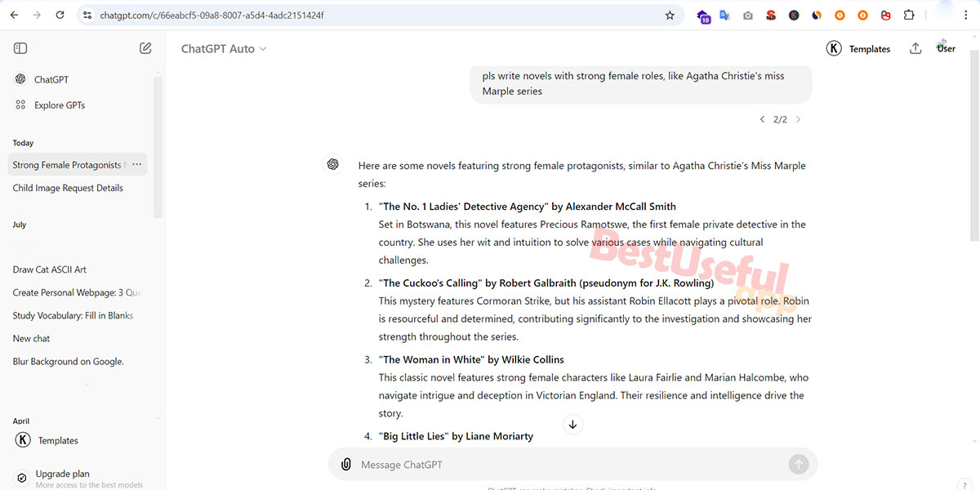Click the April section label
980x490 pixels.
click(x=21, y=421)
